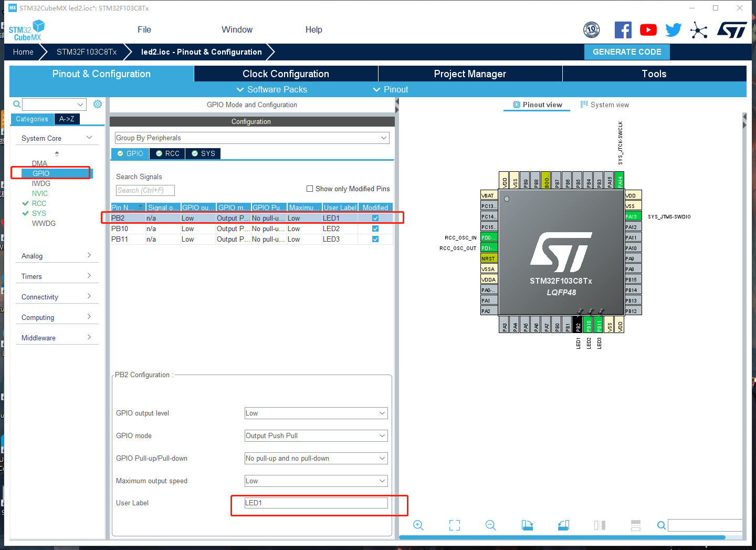Click the horizontal scrollbar under pinout
This screenshot has width=756, height=550.
point(562,537)
